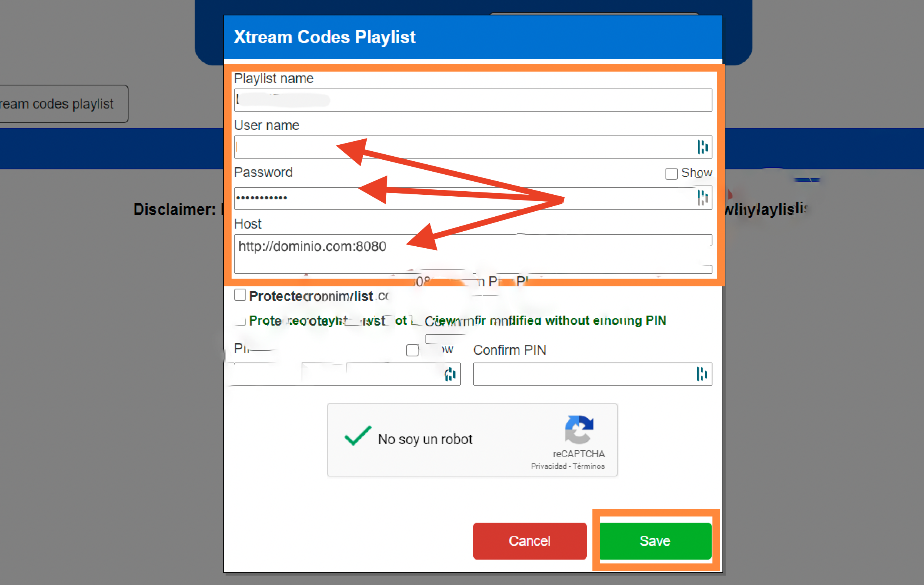The image size is (924, 585).
Task: Click the password manager icon in PIN field
Action: 450,374
